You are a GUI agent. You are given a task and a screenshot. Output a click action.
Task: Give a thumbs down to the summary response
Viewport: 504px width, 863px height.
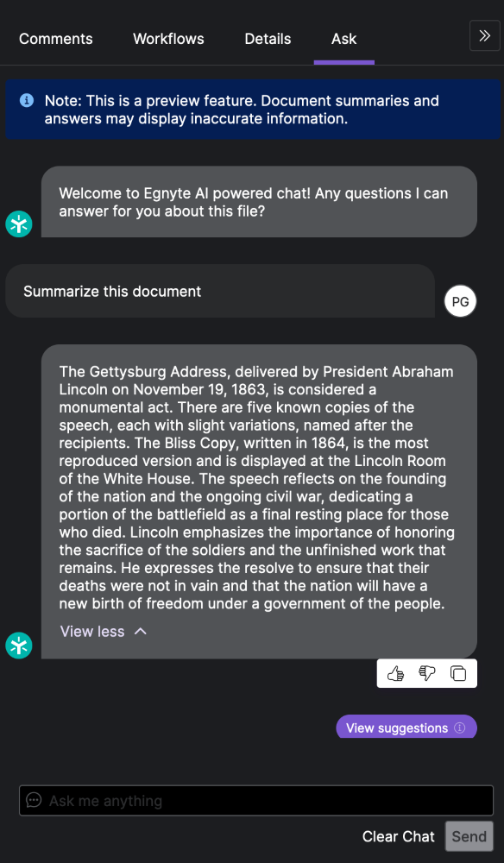pyautogui.click(x=426, y=673)
